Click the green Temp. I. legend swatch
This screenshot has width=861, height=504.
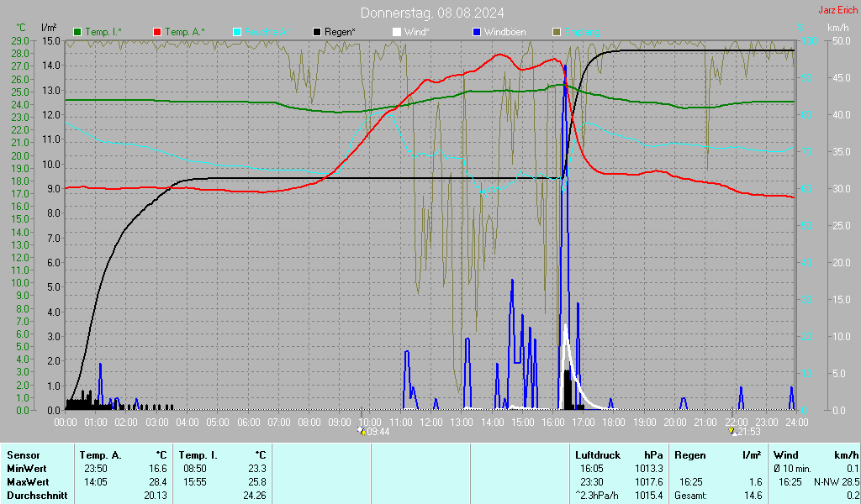[x=78, y=32]
